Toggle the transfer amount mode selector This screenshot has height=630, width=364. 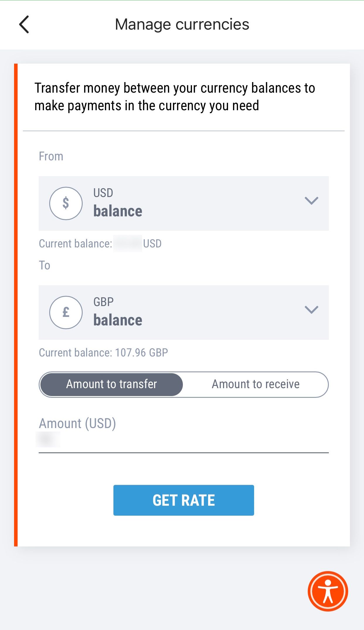[184, 384]
